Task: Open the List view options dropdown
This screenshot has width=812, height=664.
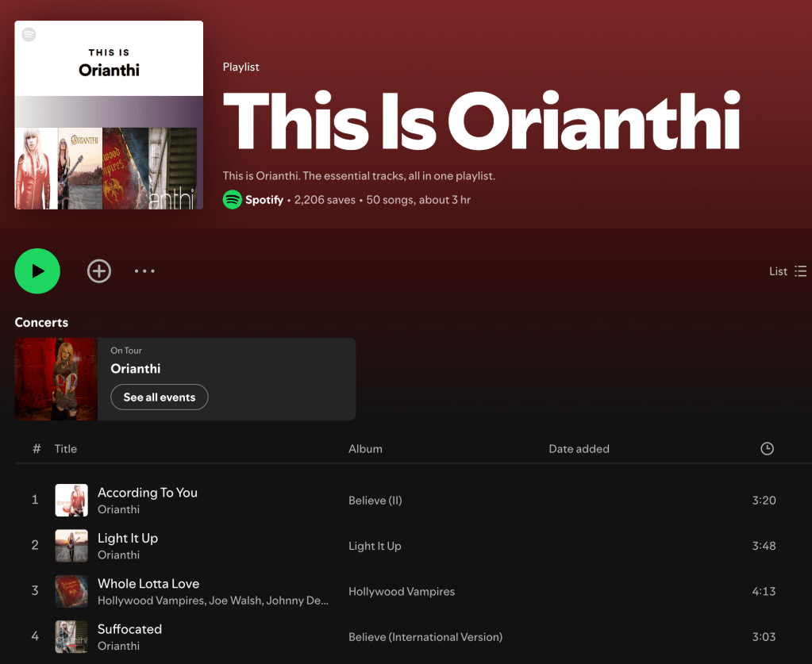Action: (x=787, y=271)
